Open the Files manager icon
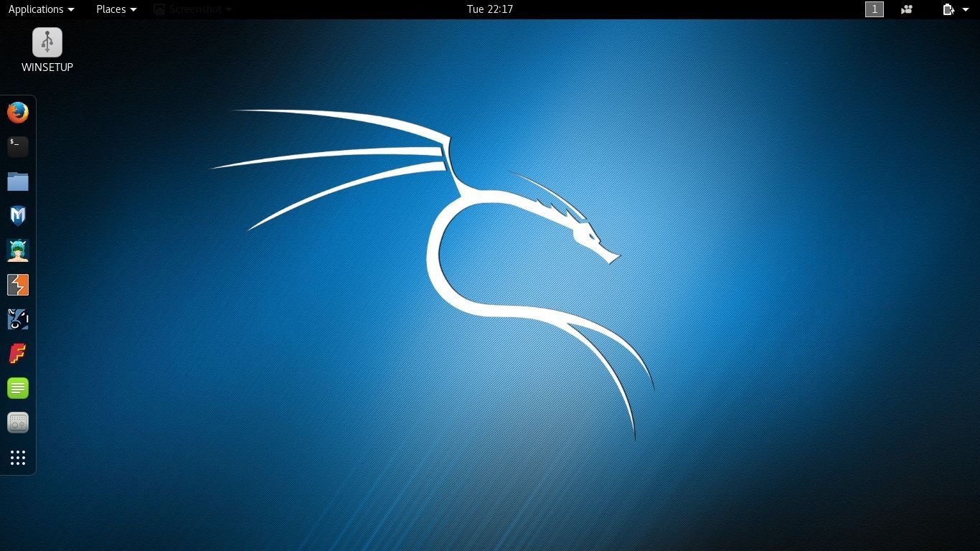Viewport: 980px width, 551px height. click(x=17, y=181)
